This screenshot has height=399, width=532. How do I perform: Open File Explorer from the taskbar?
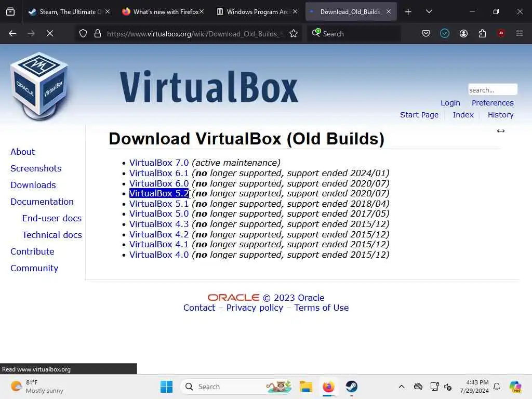(305, 387)
